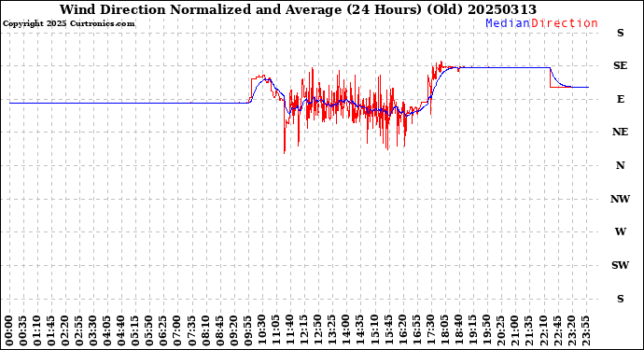
Task: Click the 03:30 time axis label
Action: (93, 330)
